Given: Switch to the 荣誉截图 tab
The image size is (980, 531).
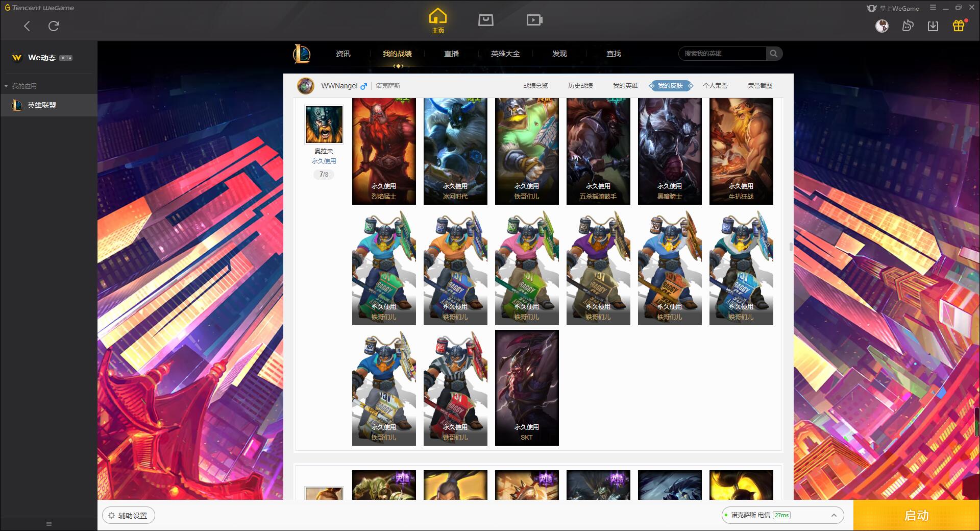Looking at the screenshot, I should pyautogui.click(x=760, y=86).
